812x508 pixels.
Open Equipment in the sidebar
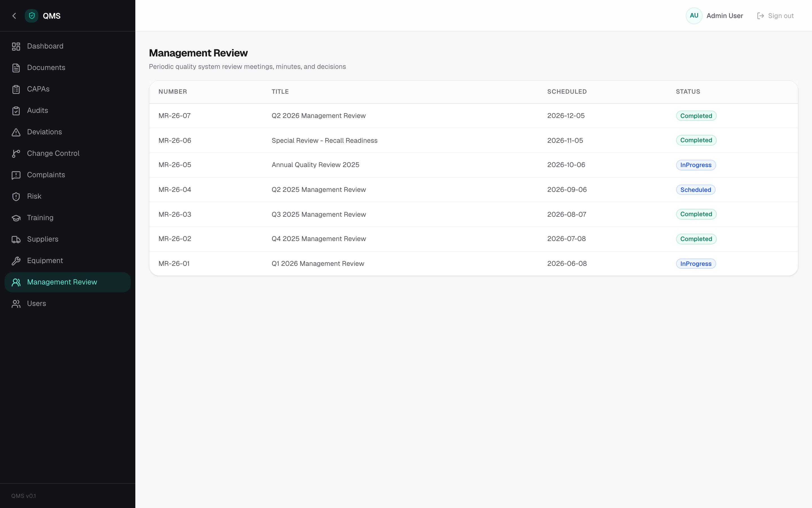click(67, 261)
